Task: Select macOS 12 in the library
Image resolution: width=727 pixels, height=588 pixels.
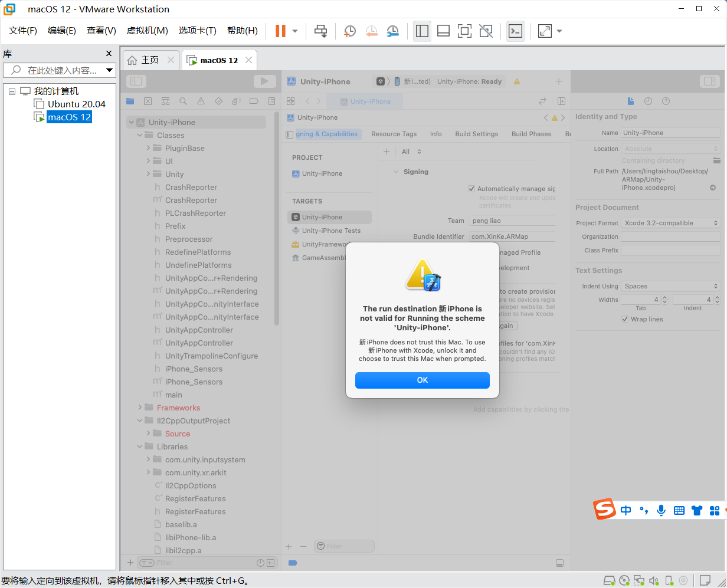Action: [69, 117]
